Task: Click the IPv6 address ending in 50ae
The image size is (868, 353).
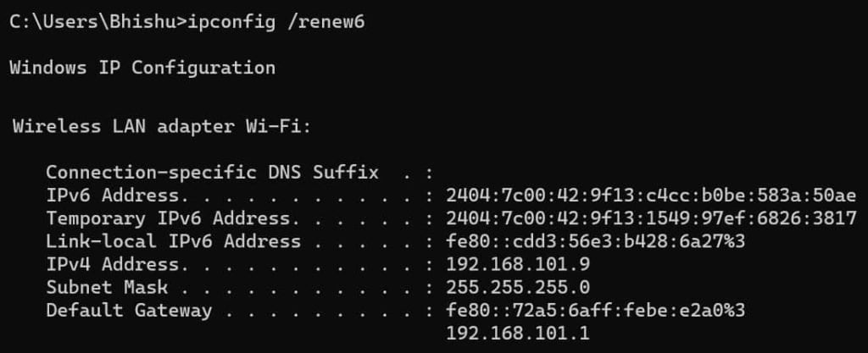Action: [x=651, y=196]
